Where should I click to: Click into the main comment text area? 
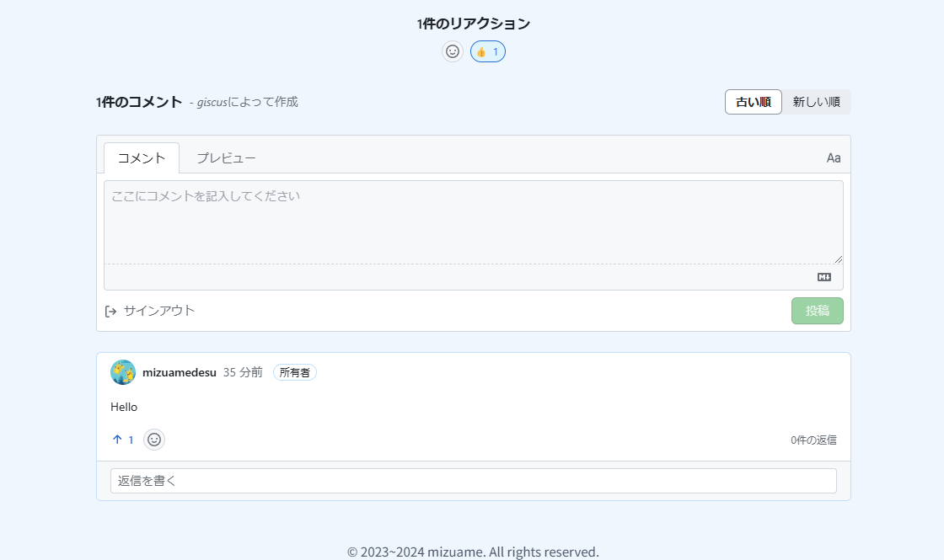pyautogui.click(x=473, y=221)
